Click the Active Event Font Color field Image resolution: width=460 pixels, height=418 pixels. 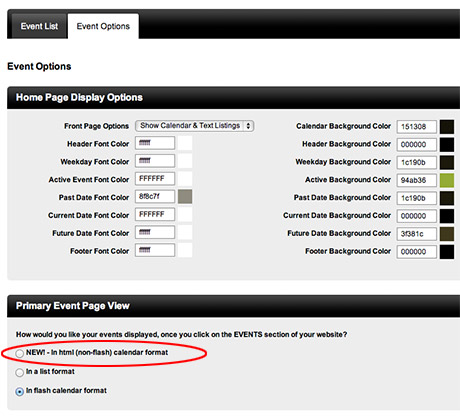click(x=155, y=179)
